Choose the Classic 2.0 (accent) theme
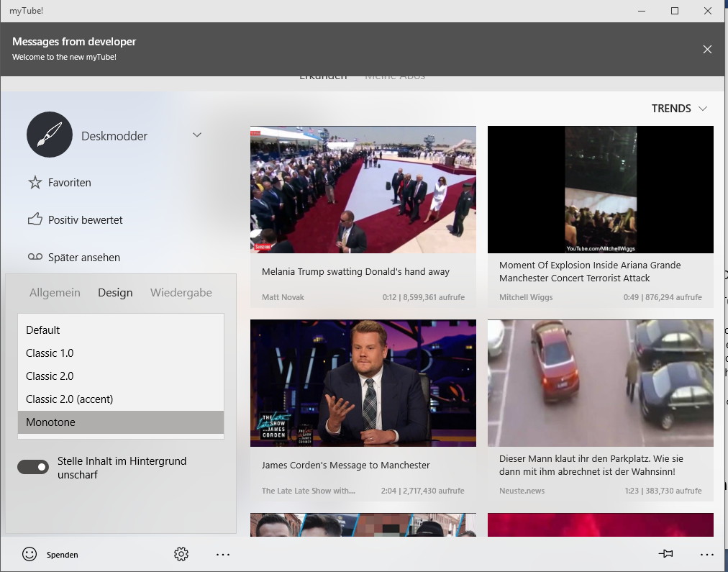The width and height of the screenshot is (728, 572). coord(121,399)
